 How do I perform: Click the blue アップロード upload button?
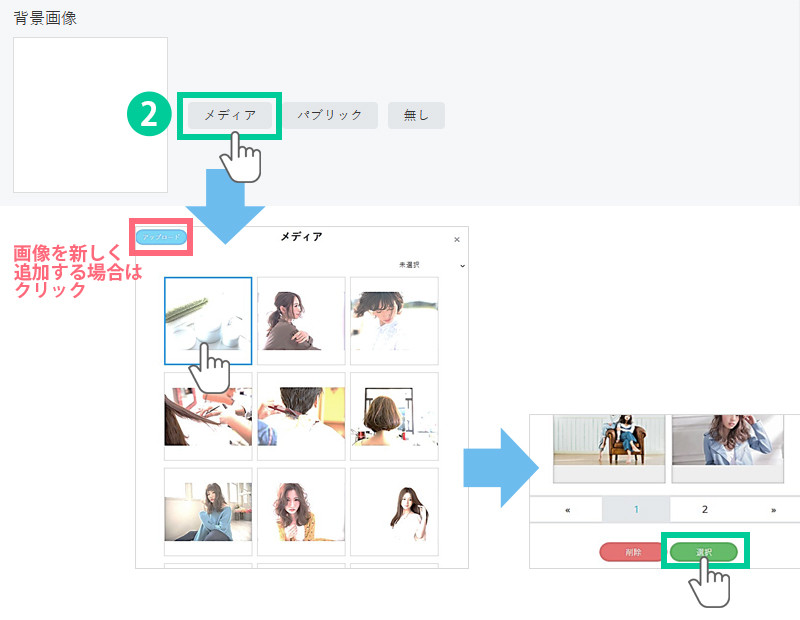(160, 238)
